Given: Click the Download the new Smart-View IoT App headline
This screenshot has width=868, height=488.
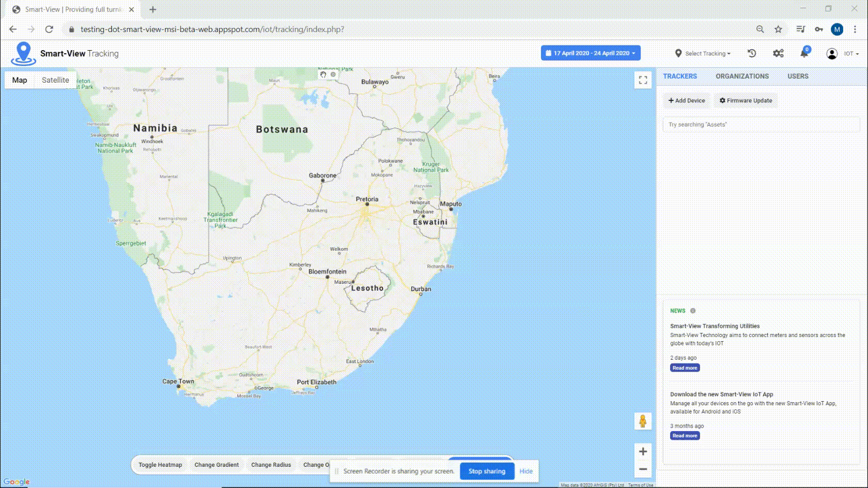Looking at the screenshot, I should pyautogui.click(x=721, y=394).
